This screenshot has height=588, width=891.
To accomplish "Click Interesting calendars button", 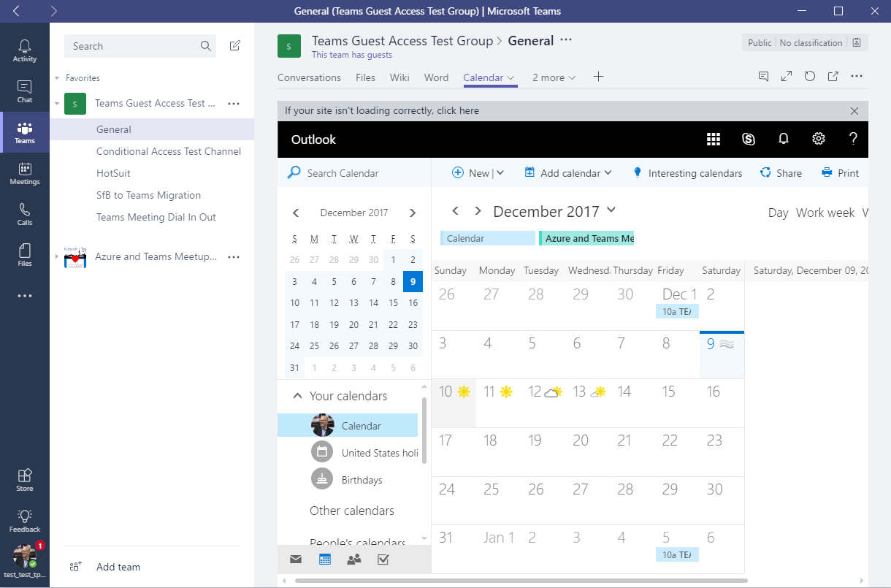I will [x=687, y=173].
